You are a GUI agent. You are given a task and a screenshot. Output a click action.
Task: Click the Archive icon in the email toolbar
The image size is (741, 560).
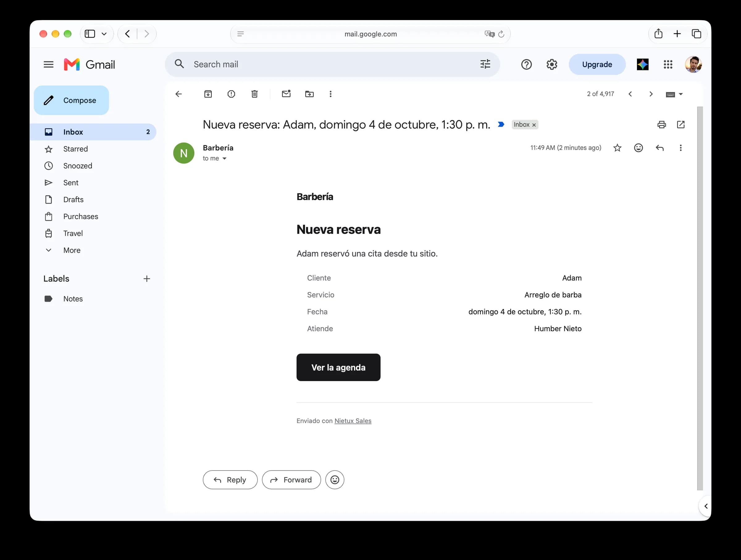pyautogui.click(x=208, y=94)
